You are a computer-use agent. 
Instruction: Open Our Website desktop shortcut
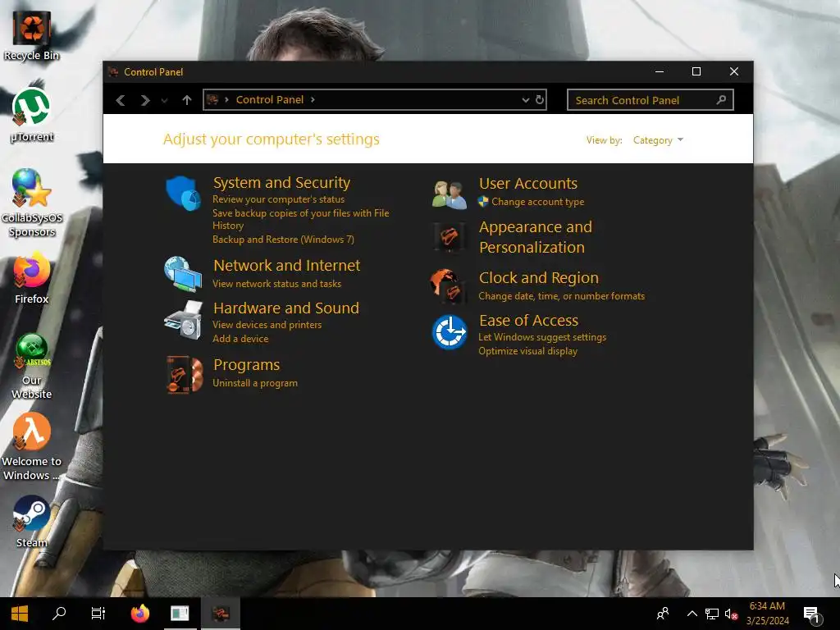pos(32,367)
